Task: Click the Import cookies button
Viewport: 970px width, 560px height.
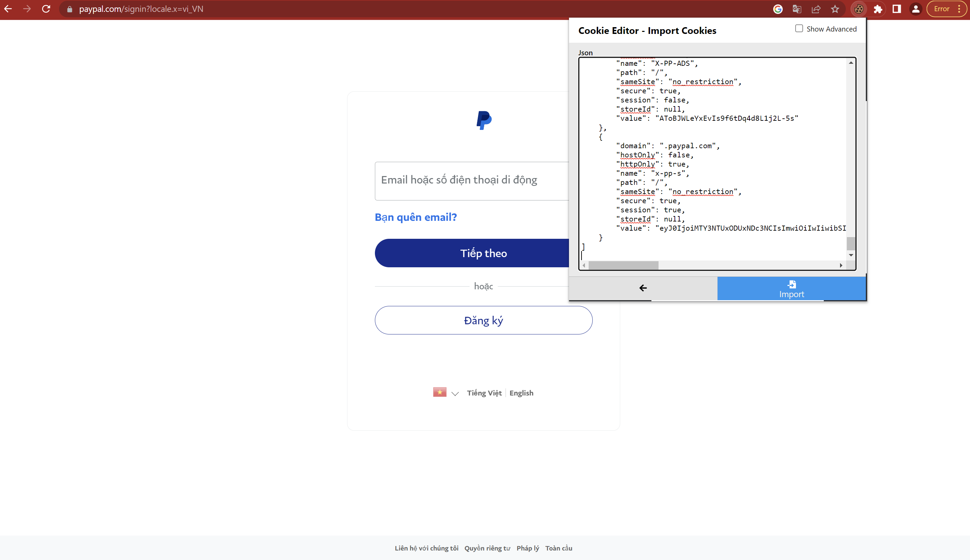Action: click(x=791, y=288)
